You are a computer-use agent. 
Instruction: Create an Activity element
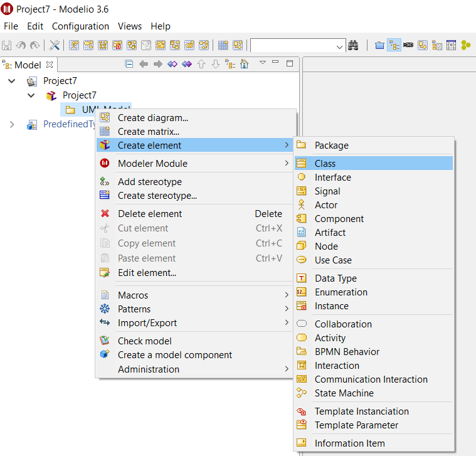pyautogui.click(x=374, y=338)
